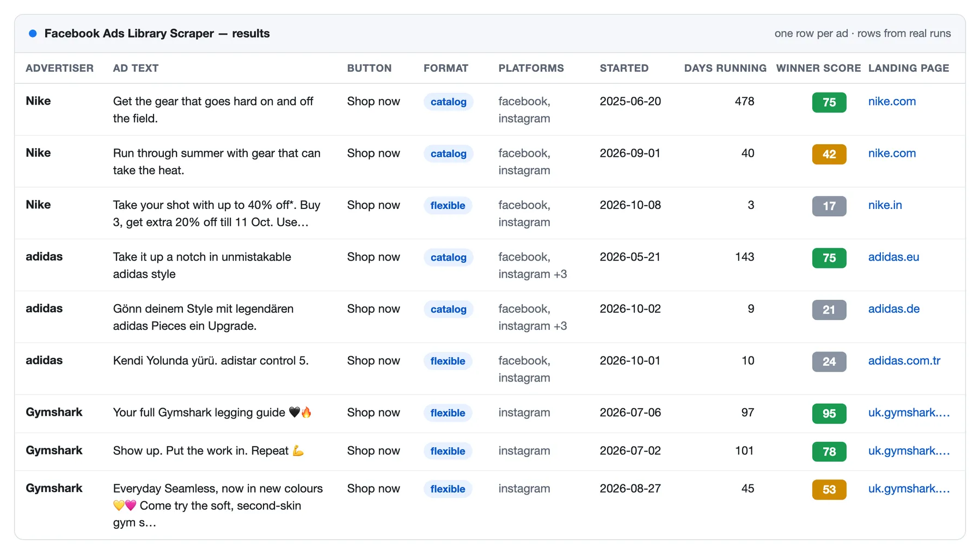Click the start date 2026-10-08
Viewport: 980px width, 554px height.
click(x=630, y=205)
